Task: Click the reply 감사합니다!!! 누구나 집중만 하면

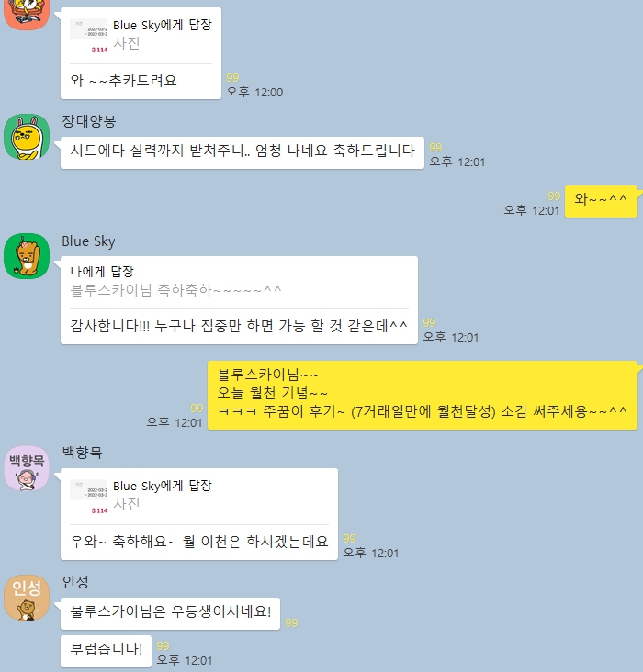Action: 239,327
